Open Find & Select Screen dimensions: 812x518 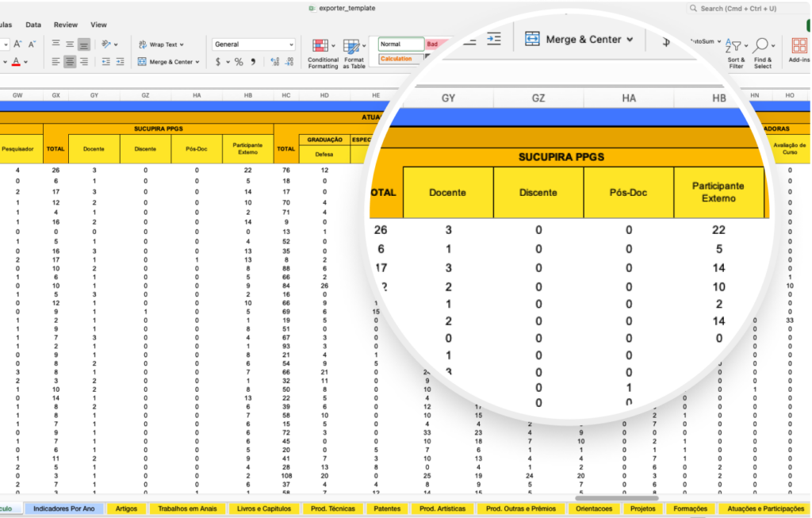763,53
